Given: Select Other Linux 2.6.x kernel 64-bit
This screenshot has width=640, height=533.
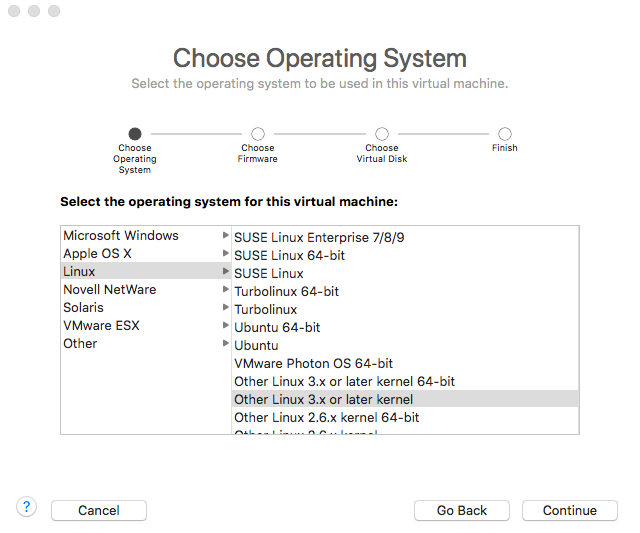Looking at the screenshot, I should point(326,417).
